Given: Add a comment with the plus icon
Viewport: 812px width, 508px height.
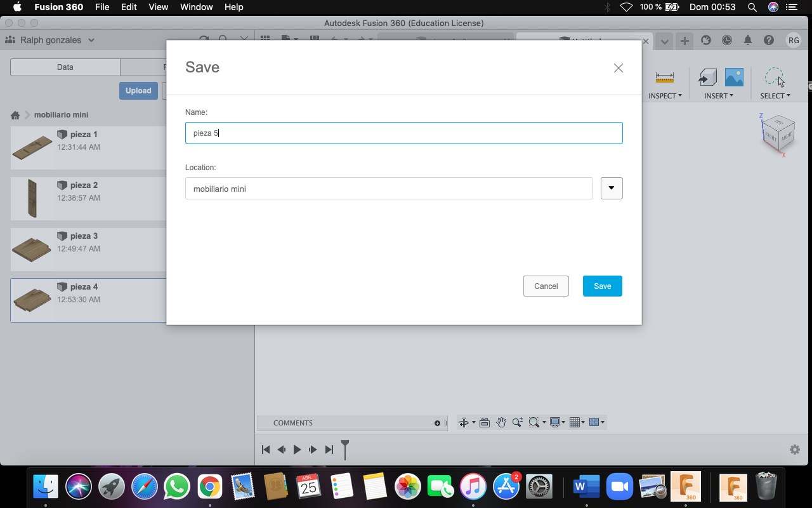Looking at the screenshot, I should (437, 423).
